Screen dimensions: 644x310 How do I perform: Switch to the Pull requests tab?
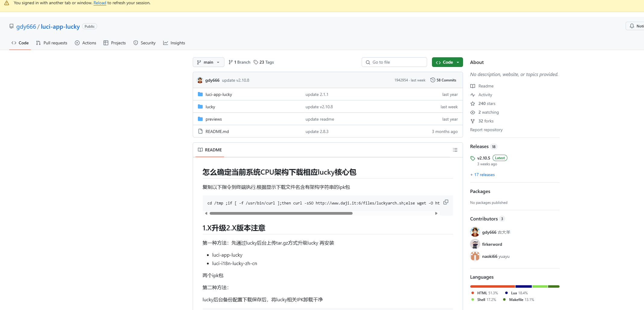pyautogui.click(x=52, y=43)
